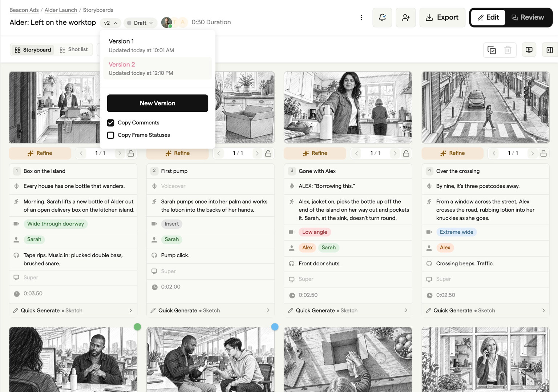
Task: Switch to Review mode
Action: coord(528,17)
